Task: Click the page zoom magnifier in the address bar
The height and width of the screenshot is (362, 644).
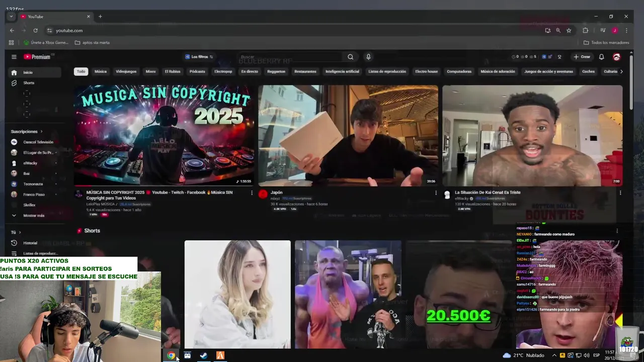Action: click(x=558, y=30)
